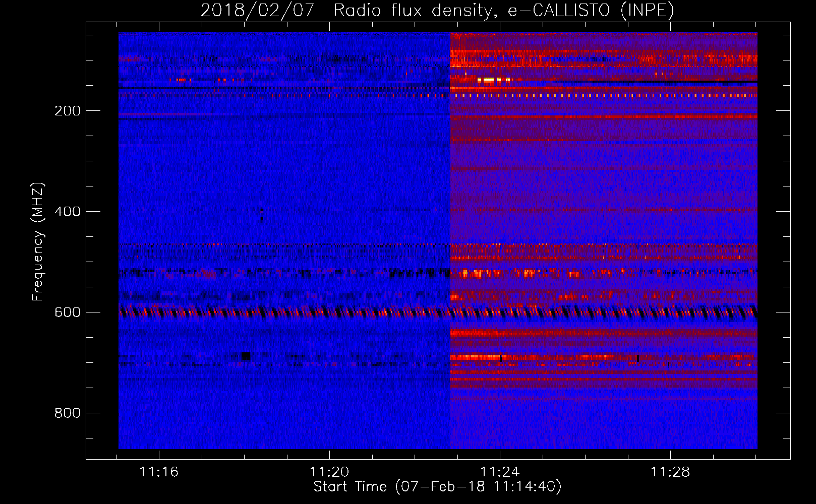Click the '800' frequency tick label

coord(68,413)
